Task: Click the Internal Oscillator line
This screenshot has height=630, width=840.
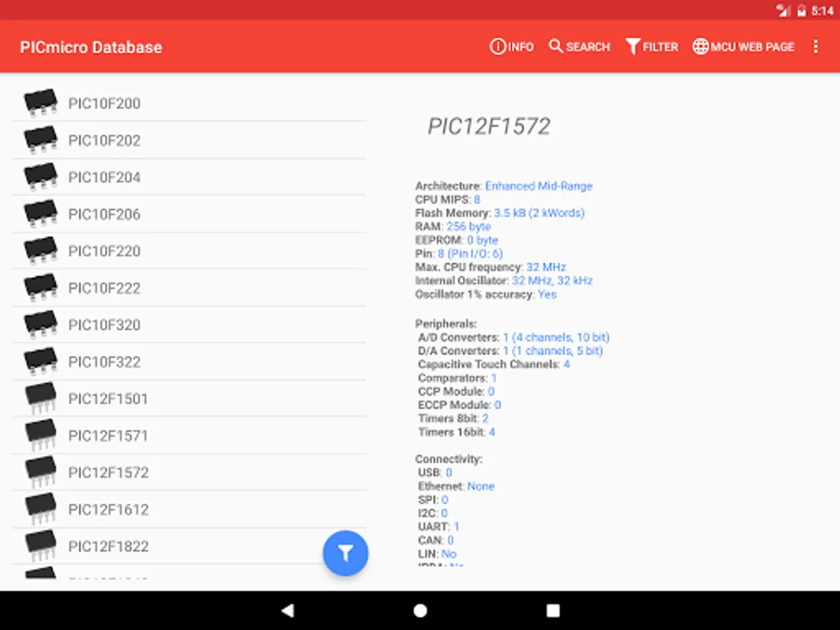Action: click(x=504, y=281)
